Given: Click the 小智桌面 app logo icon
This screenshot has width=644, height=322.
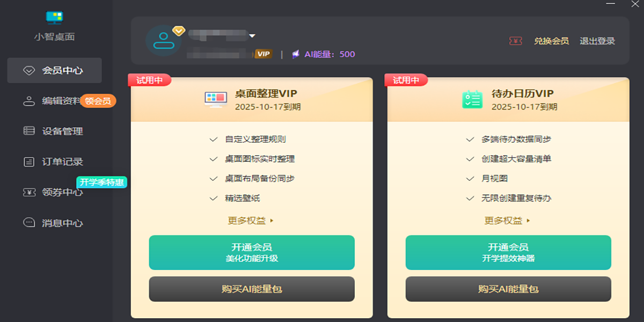Looking at the screenshot, I should pos(54,17).
